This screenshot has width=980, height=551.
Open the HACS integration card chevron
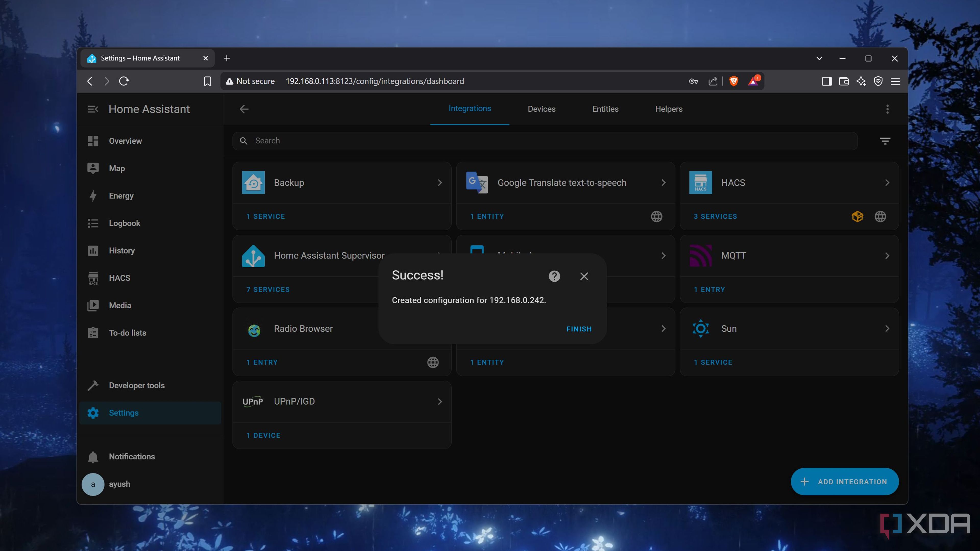pos(887,183)
